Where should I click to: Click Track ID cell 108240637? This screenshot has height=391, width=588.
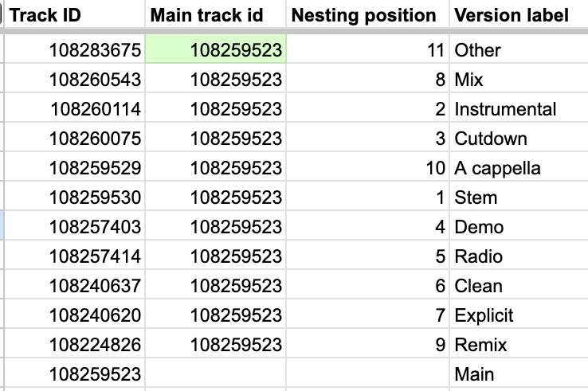(75, 284)
